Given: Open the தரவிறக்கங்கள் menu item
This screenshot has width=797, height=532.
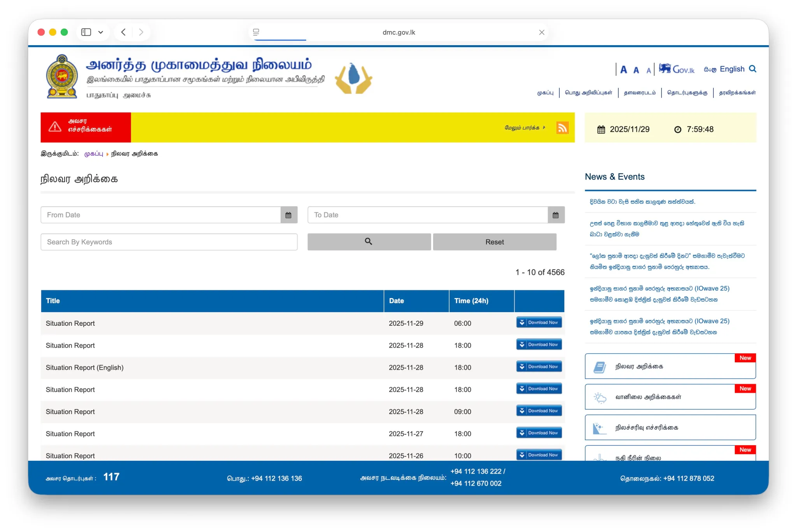Looking at the screenshot, I should click(737, 93).
